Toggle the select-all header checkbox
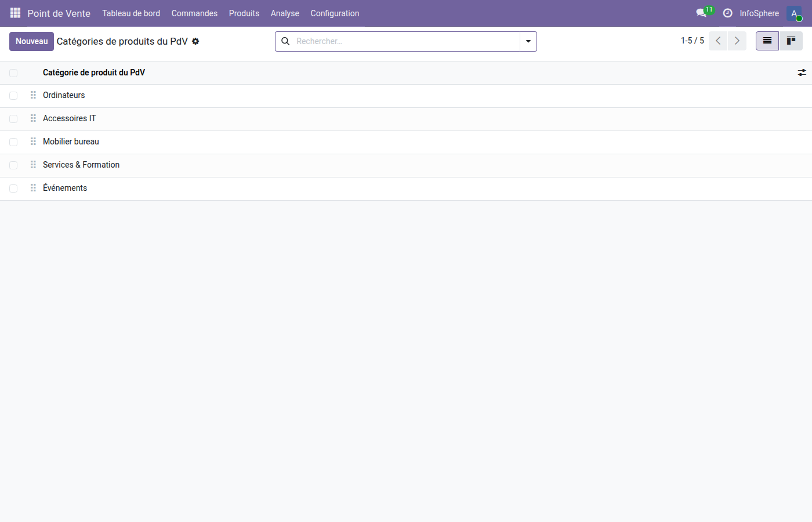Screen dimensions: 812x522 pos(13,73)
